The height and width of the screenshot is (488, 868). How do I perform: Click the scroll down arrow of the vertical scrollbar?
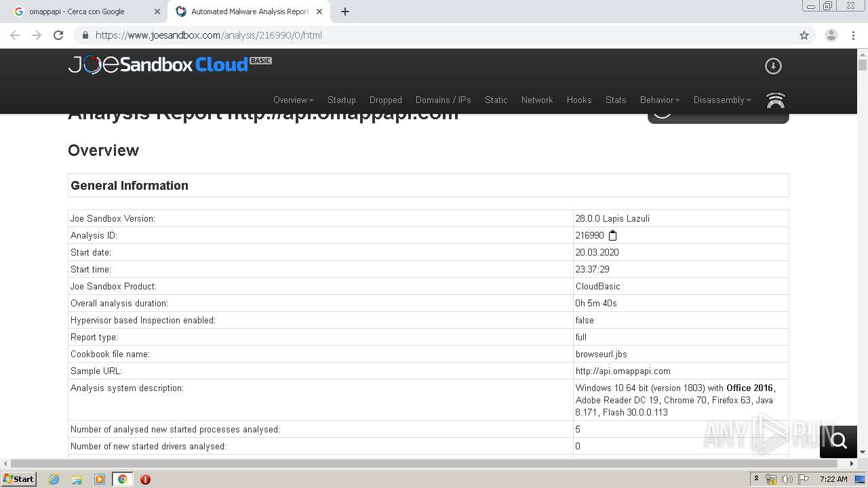[x=863, y=452]
